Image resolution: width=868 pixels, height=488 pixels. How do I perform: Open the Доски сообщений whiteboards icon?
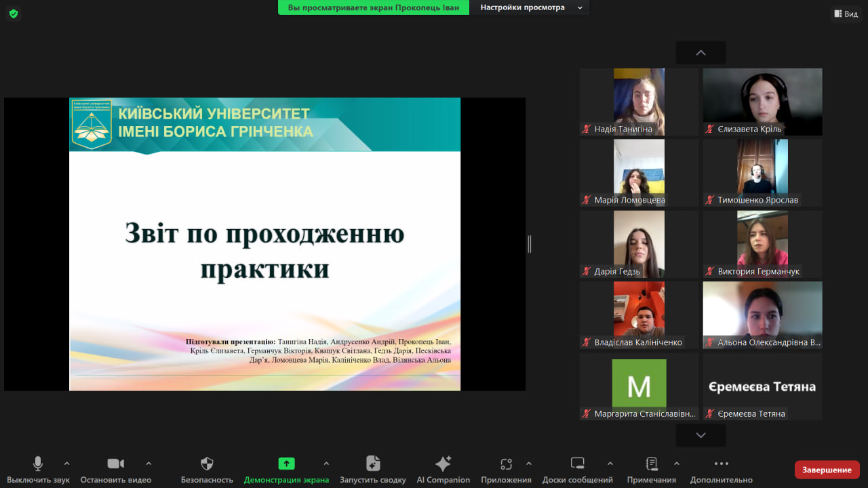click(576, 464)
